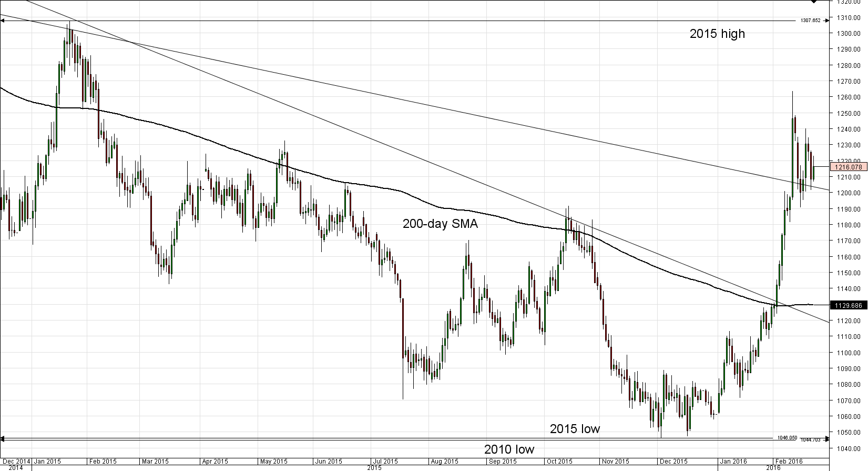The height and width of the screenshot is (471, 868).
Task: Select the 1080.00 price axis value
Action: coord(850,385)
